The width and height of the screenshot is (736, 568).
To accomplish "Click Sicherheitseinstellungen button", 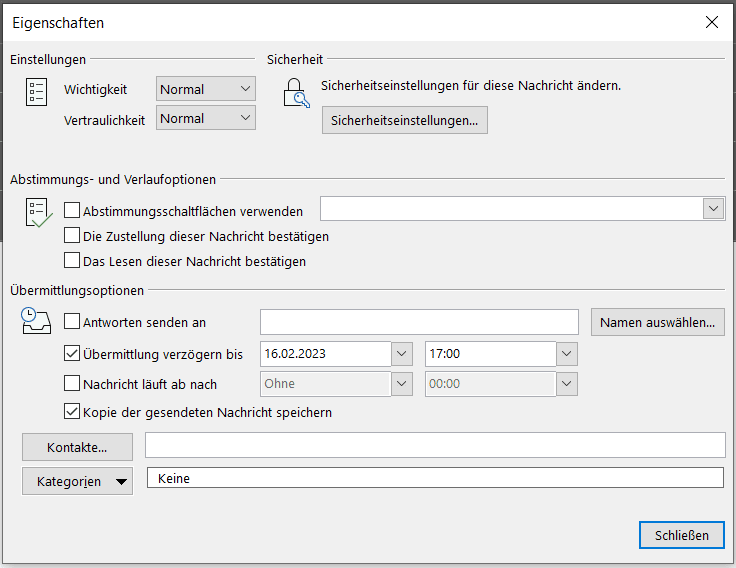I will coord(404,120).
